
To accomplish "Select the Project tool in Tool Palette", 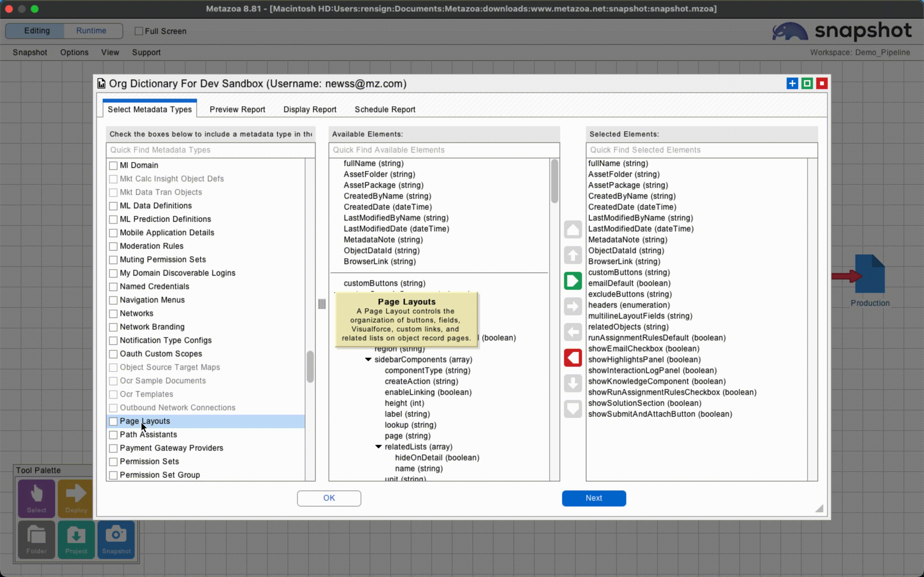I will pyautogui.click(x=76, y=539).
